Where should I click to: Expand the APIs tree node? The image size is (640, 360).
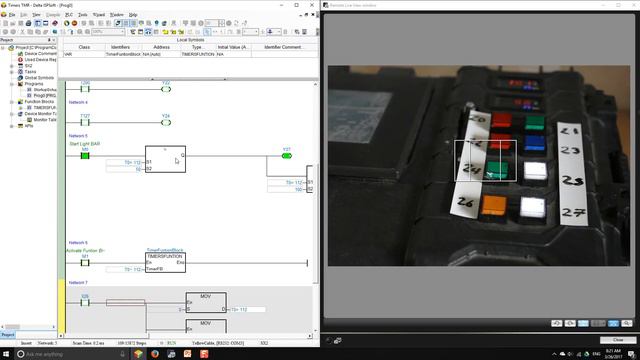coord(12,126)
